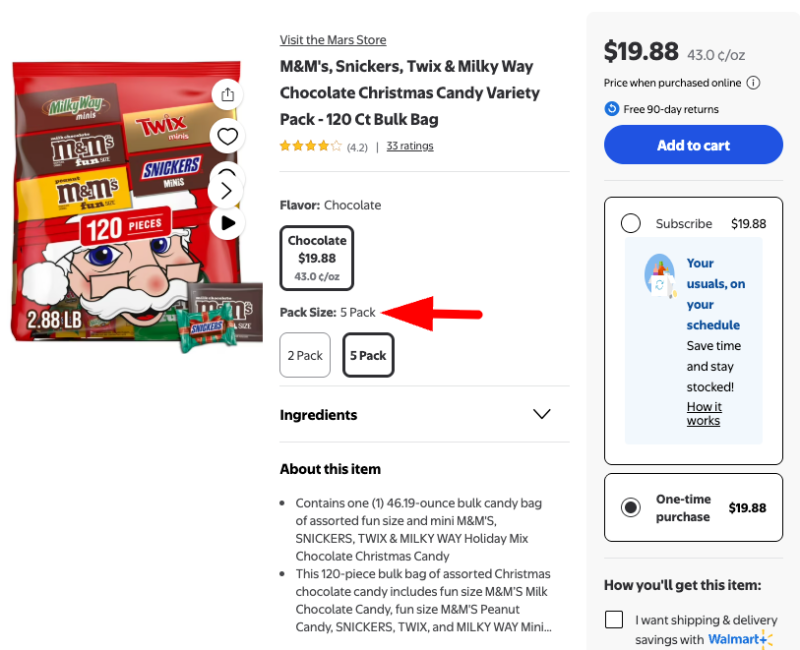This screenshot has height=650, width=800.
Task: Open price info icon next to 'purchased online'
Action: (x=753, y=83)
